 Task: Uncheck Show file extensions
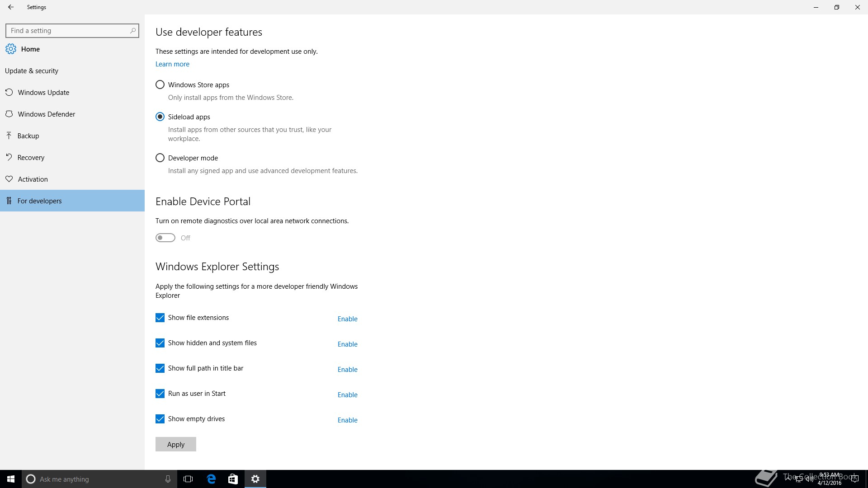click(160, 318)
